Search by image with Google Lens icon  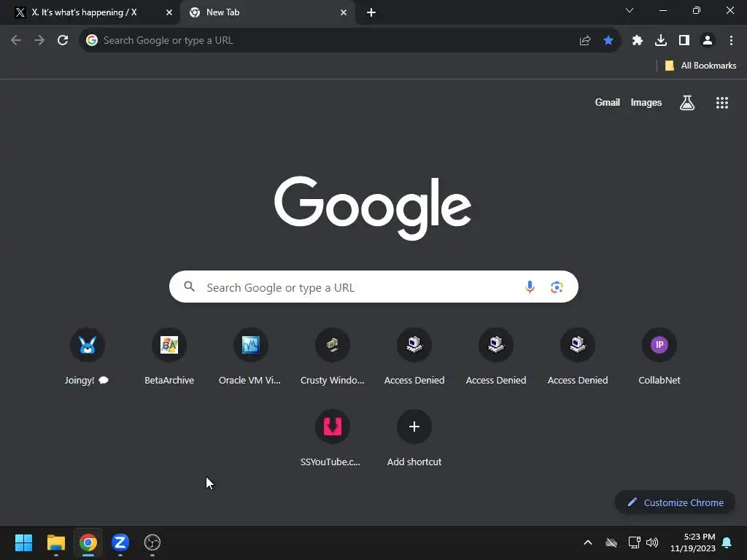click(x=557, y=287)
